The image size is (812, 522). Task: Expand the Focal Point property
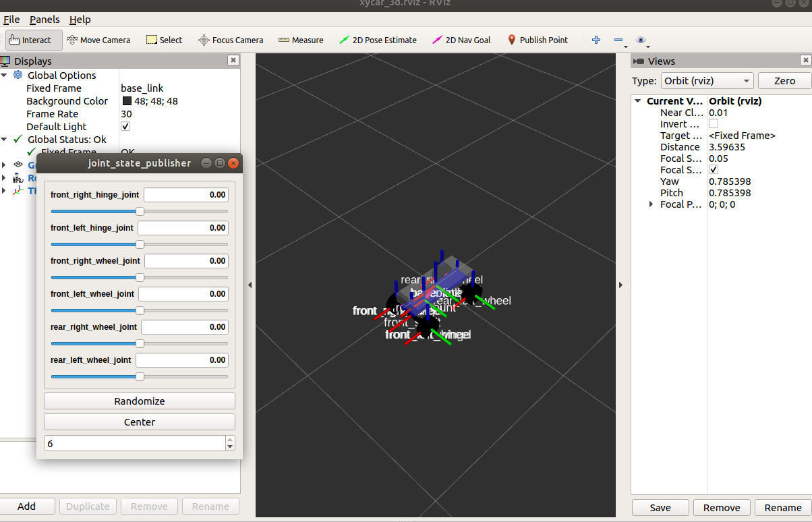(651, 204)
